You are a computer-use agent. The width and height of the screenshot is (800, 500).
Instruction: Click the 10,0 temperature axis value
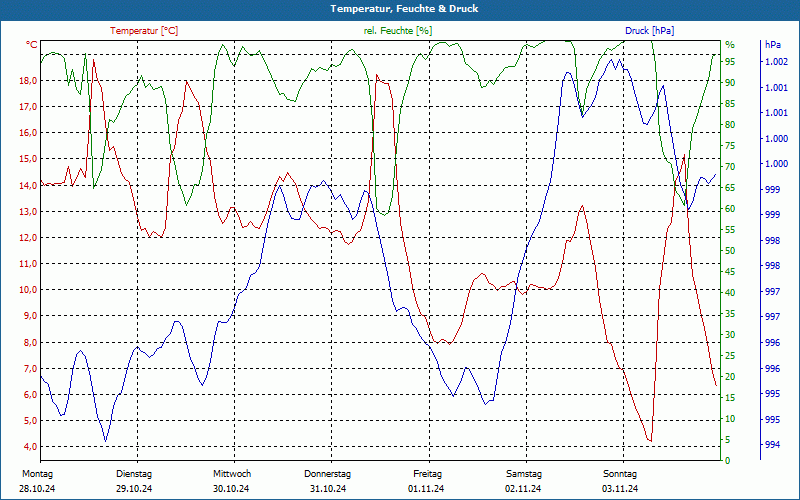[x=29, y=290]
